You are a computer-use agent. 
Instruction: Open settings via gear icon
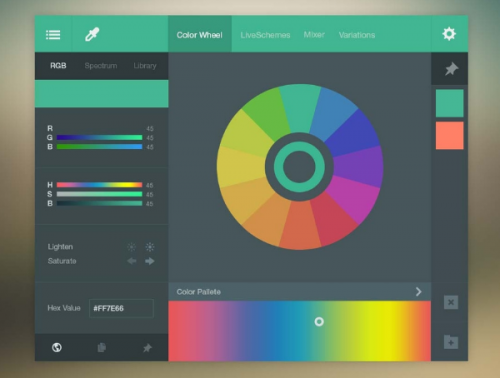point(449,34)
